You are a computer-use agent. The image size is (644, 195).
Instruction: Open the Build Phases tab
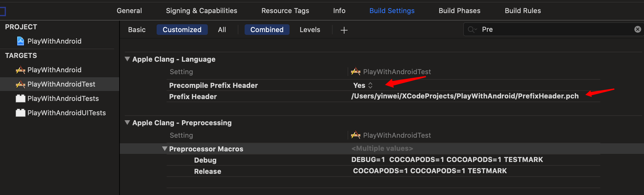460,11
